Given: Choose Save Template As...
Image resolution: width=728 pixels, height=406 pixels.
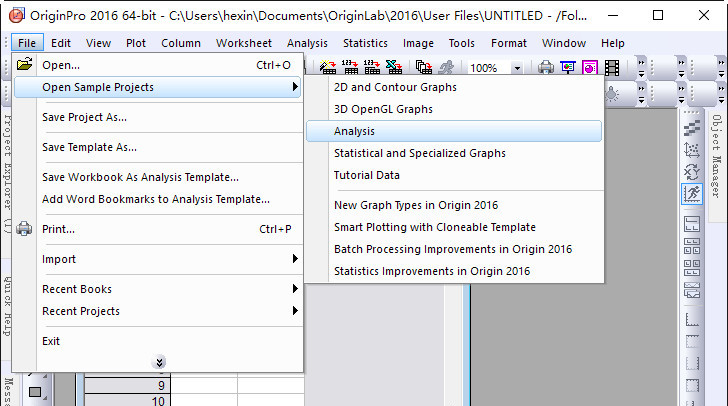Looking at the screenshot, I should pyautogui.click(x=158, y=147).
